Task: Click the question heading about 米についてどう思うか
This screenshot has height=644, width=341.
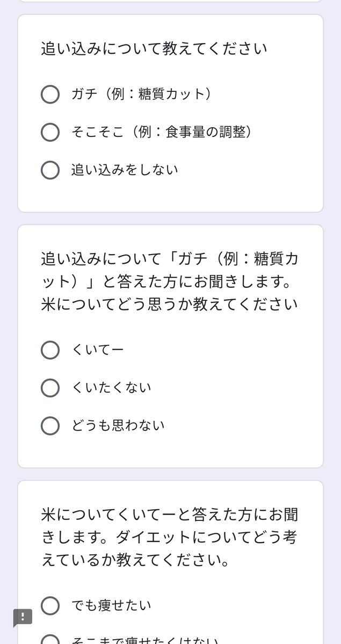Action: click(x=170, y=282)
